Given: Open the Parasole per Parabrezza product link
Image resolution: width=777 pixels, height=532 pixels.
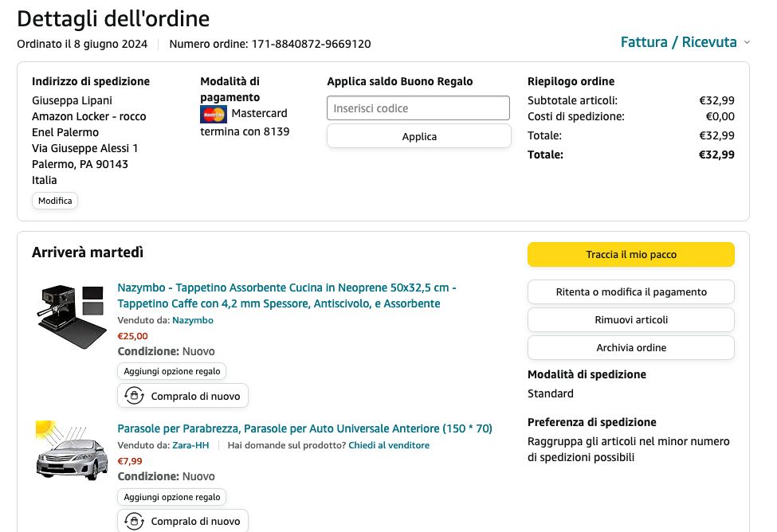Looking at the screenshot, I should tap(304, 428).
